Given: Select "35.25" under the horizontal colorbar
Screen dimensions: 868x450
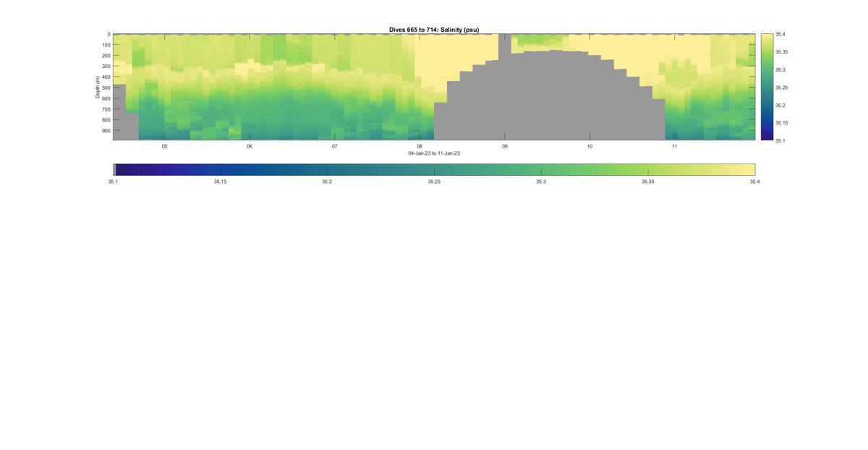Looking at the screenshot, I should click(x=434, y=182).
